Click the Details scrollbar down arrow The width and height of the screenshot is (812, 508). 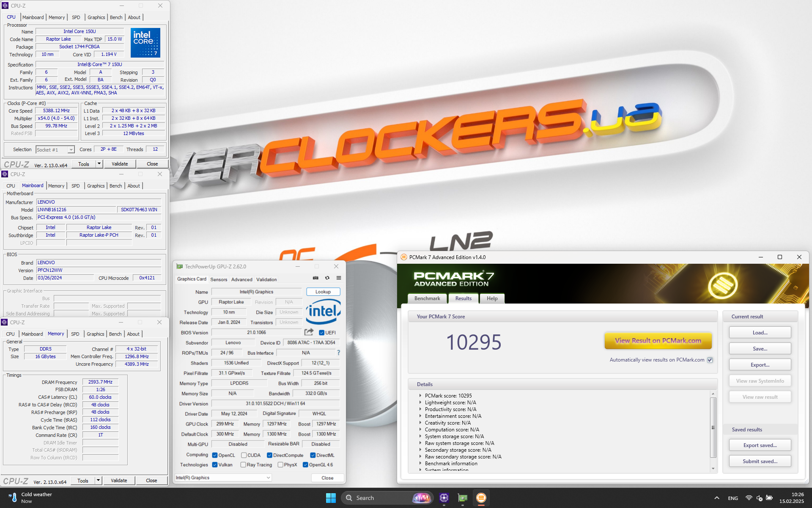tap(713, 469)
